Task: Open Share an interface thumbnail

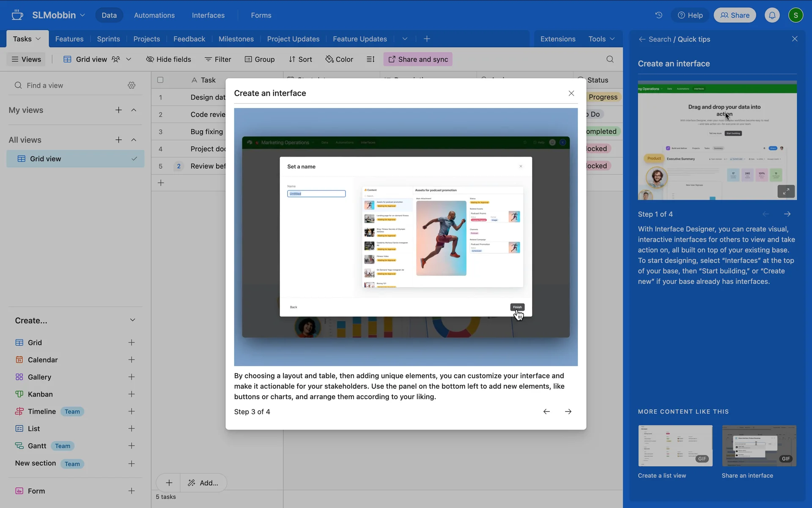Action: (759, 446)
